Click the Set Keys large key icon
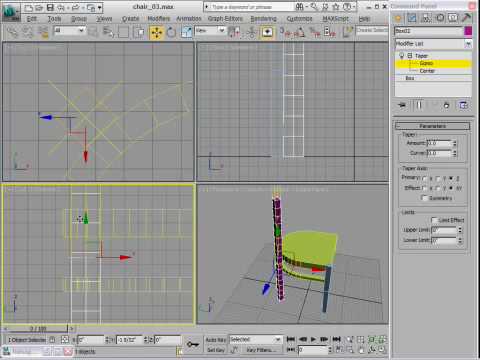The image size is (480, 360). click(x=193, y=344)
